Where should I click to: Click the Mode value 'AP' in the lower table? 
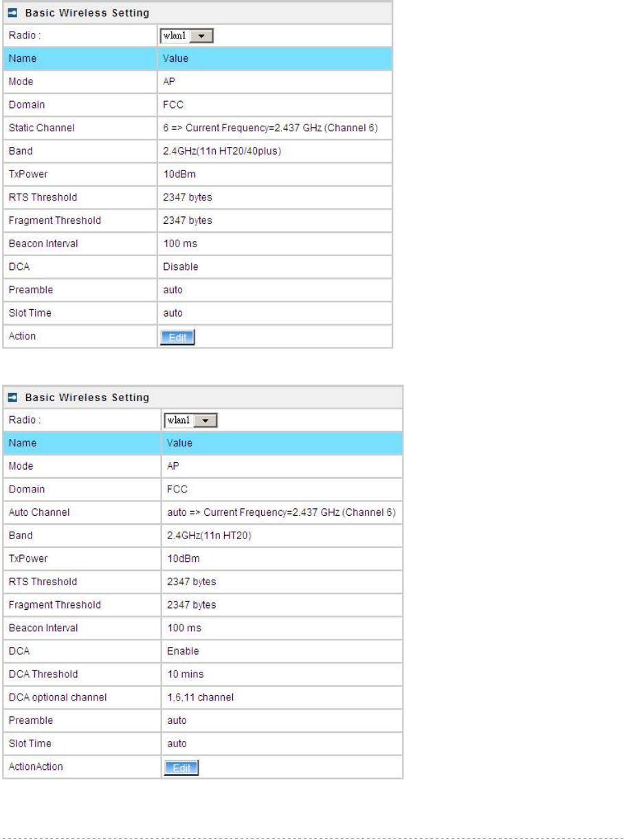(172, 466)
